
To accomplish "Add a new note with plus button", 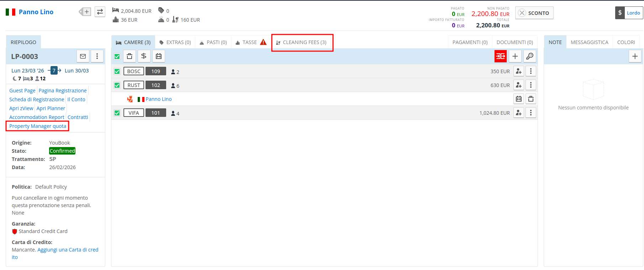I will point(635,56).
